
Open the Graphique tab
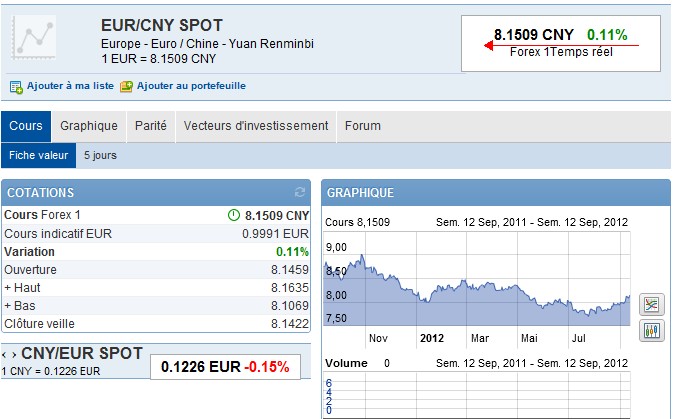click(x=89, y=126)
